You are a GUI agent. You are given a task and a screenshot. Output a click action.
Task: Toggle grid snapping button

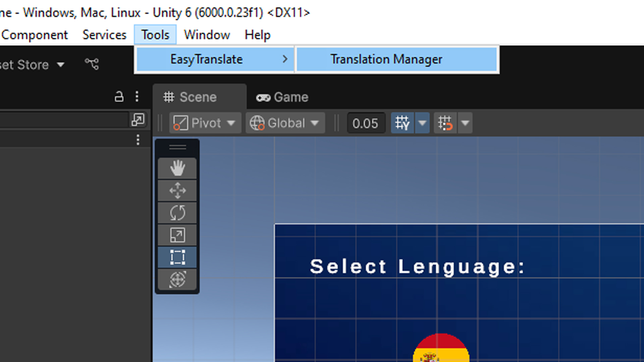coord(402,123)
